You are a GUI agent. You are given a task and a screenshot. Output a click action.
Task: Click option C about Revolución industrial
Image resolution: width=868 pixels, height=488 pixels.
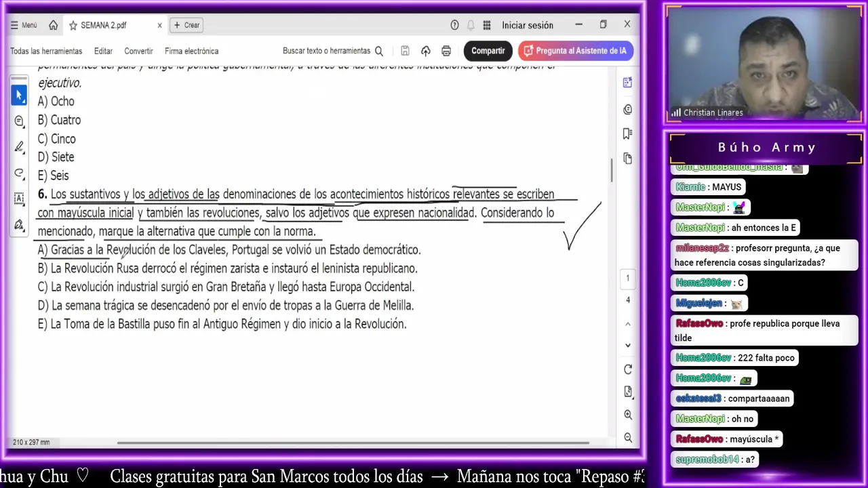point(226,287)
